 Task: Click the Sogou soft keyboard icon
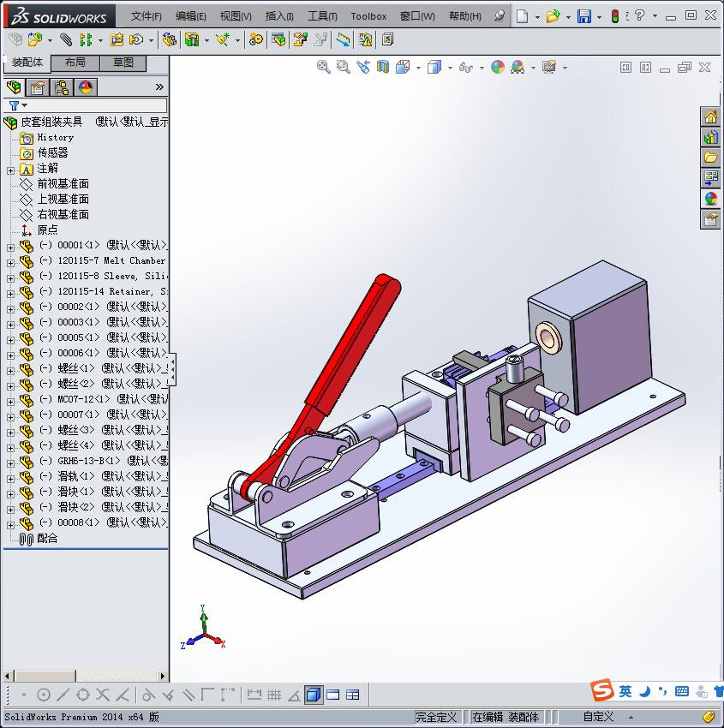coord(682,691)
